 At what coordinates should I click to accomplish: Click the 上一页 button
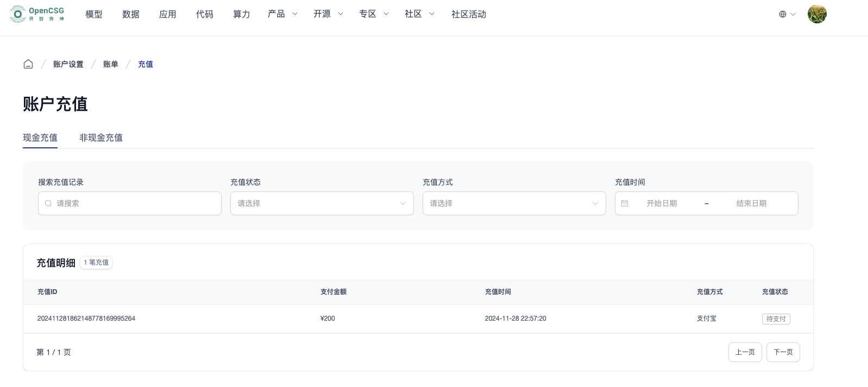[x=745, y=352]
